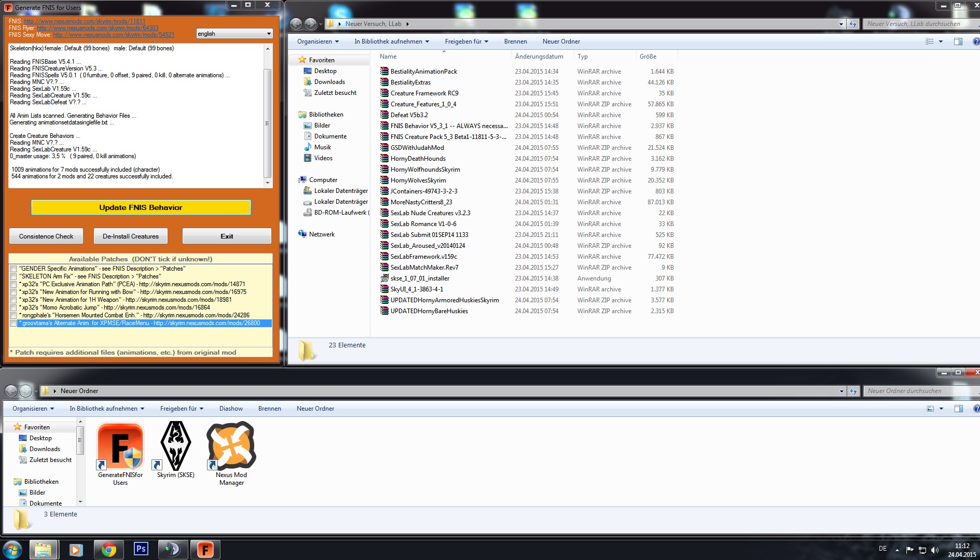The width and height of the screenshot is (980, 560).
Task: Tick the GENDER Specific Animations patch checkbox
Action: click(x=13, y=269)
